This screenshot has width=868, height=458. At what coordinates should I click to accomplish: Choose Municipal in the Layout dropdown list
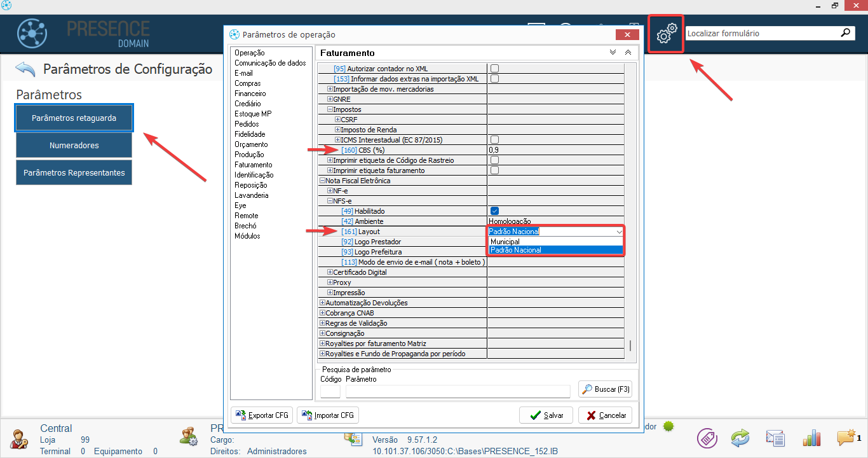pyautogui.click(x=505, y=242)
